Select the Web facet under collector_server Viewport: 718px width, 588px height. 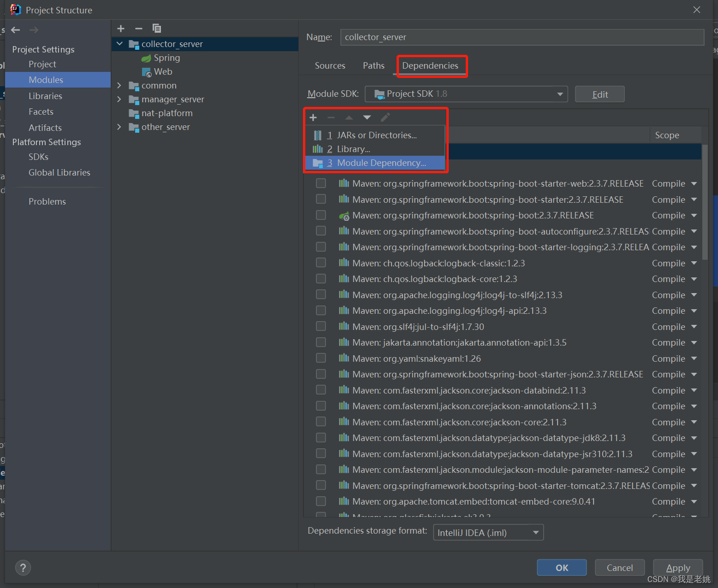(x=157, y=72)
